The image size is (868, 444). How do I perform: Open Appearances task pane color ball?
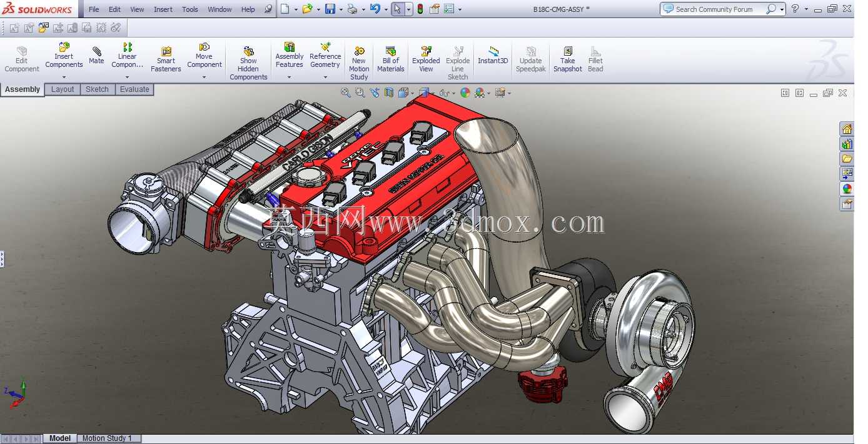click(847, 189)
